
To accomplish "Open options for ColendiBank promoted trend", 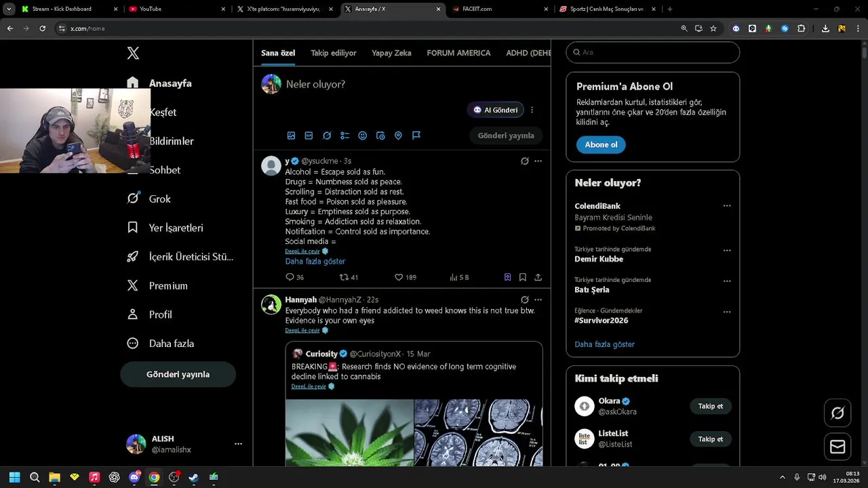I will pyautogui.click(x=727, y=206).
